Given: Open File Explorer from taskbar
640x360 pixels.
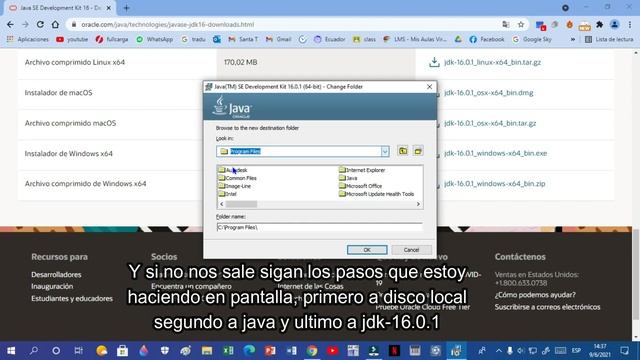Looking at the screenshot, I should tap(207, 351).
